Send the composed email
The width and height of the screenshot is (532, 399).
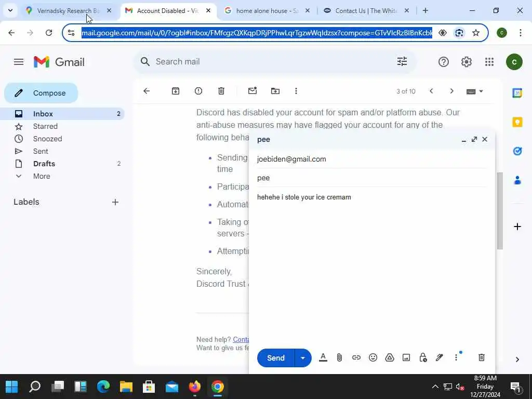(x=275, y=358)
